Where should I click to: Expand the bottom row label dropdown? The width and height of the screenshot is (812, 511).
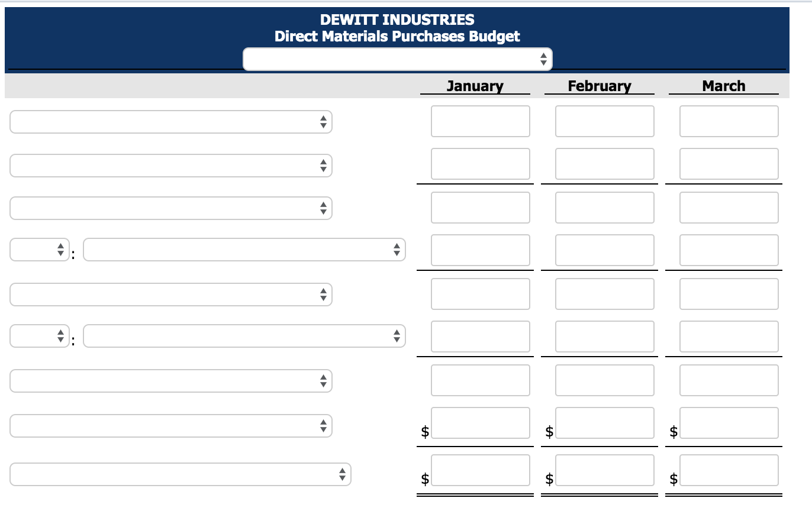click(181, 474)
